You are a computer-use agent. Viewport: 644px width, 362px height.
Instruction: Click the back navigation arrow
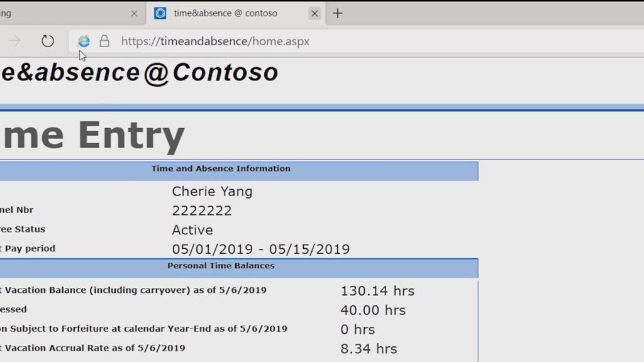pyautogui.click(x=14, y=41)
